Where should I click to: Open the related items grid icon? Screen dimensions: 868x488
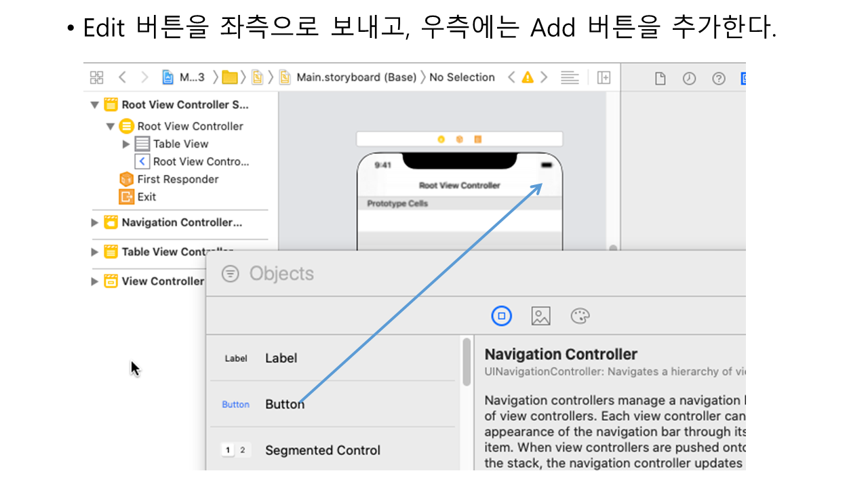(x=97, y=77)
